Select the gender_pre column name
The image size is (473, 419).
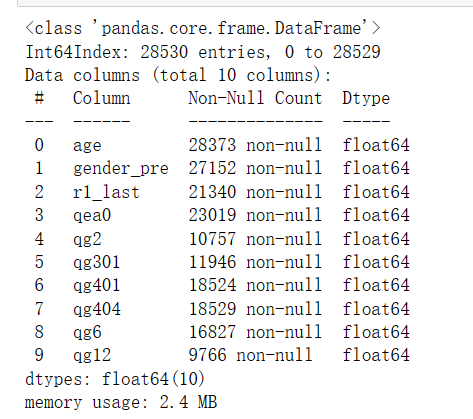coord(121,169)
